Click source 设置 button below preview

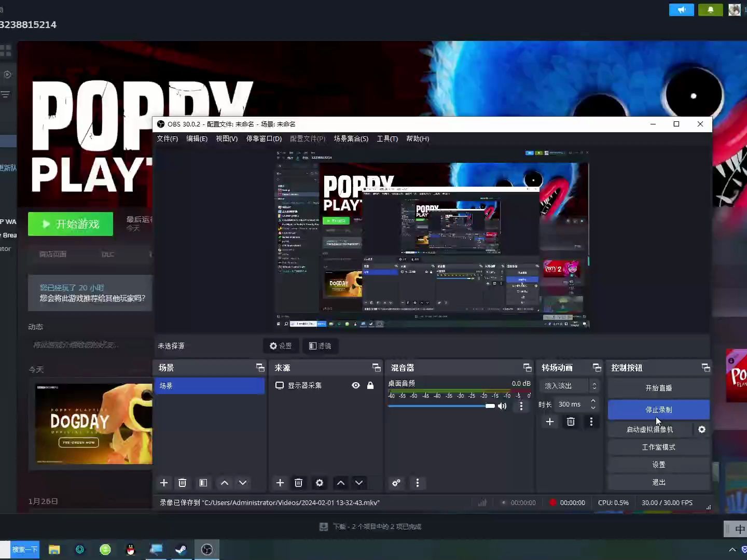click(x=281, y=346)
